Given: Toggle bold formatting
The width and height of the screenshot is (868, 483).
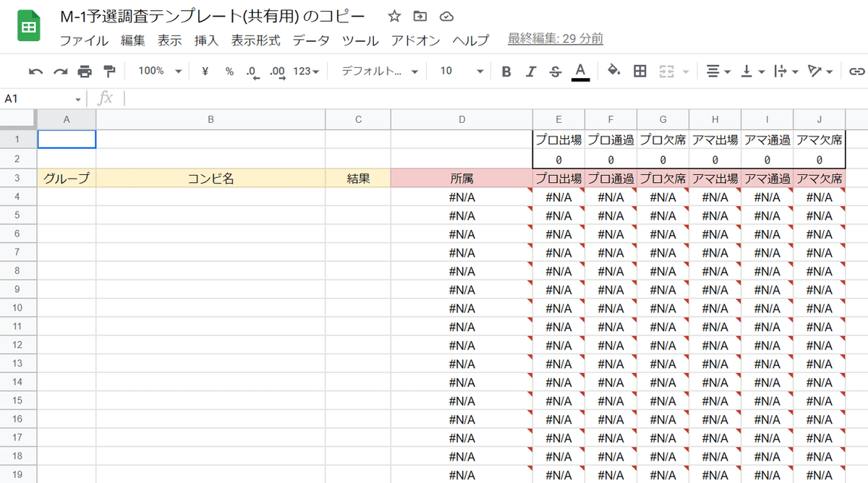Looking at the screenshot, I should (x=506, y=71).
